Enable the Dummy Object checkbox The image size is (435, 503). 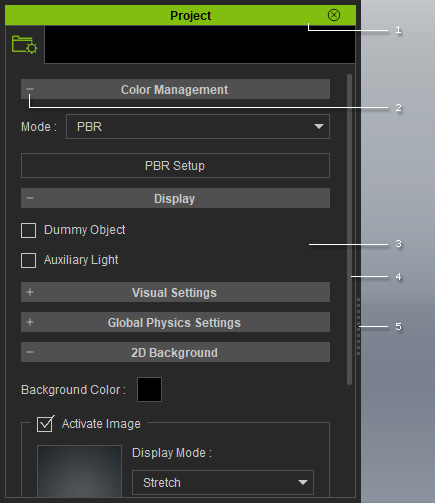28,230
